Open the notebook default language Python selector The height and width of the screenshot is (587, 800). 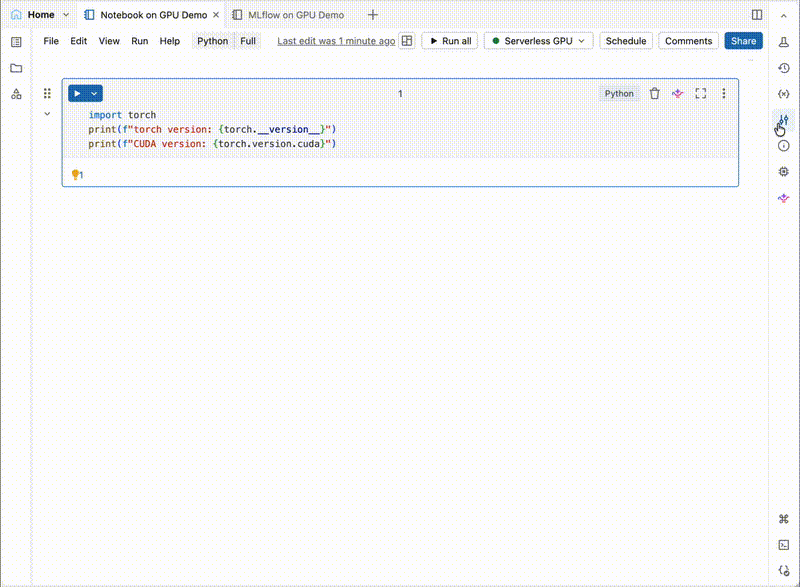pos(212,41)
